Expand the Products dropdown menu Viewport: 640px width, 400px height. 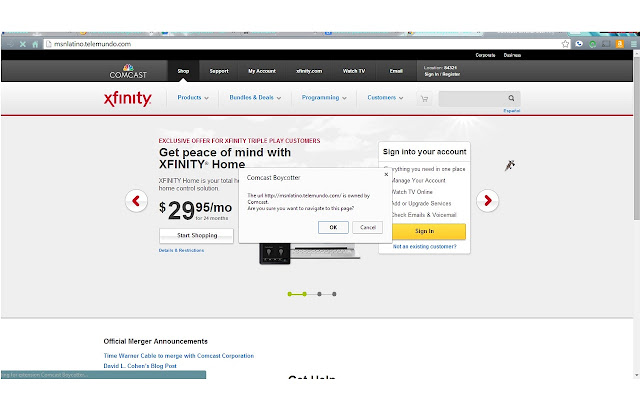[193, 98]
